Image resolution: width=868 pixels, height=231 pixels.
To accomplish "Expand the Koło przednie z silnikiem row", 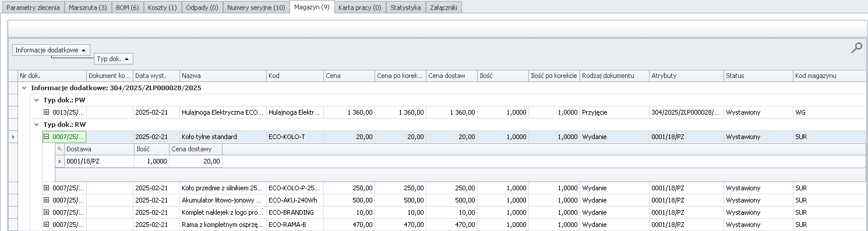I will [47, 188].
